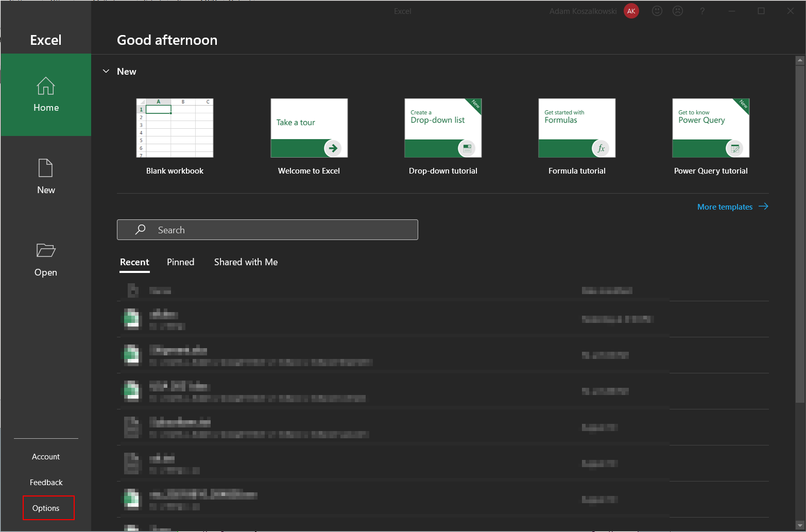This screenshot has height=532, width=806.
Task: Click the magnifying glass search icon
Action: tap(140, 230)
